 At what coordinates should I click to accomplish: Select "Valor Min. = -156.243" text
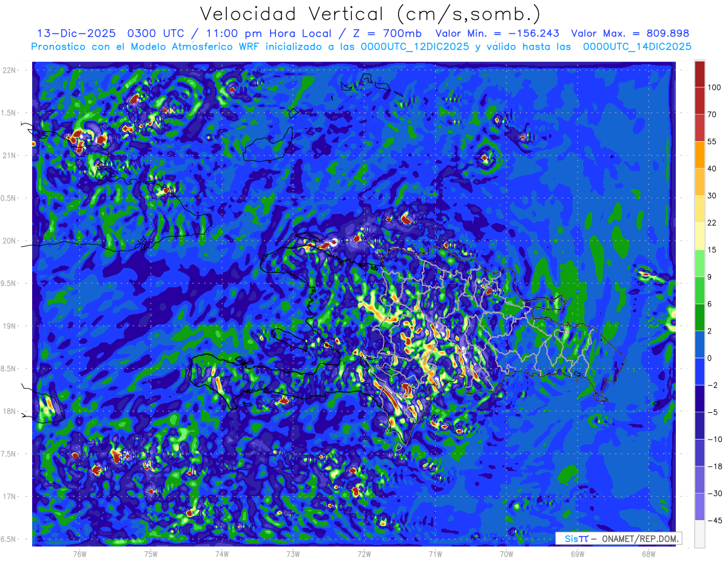point(497,33)
